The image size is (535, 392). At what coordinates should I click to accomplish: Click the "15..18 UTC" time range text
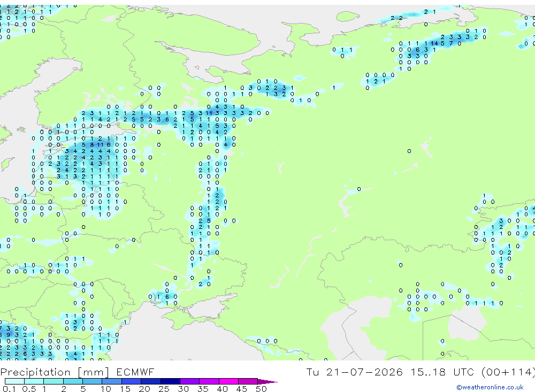tap(443, 372)
